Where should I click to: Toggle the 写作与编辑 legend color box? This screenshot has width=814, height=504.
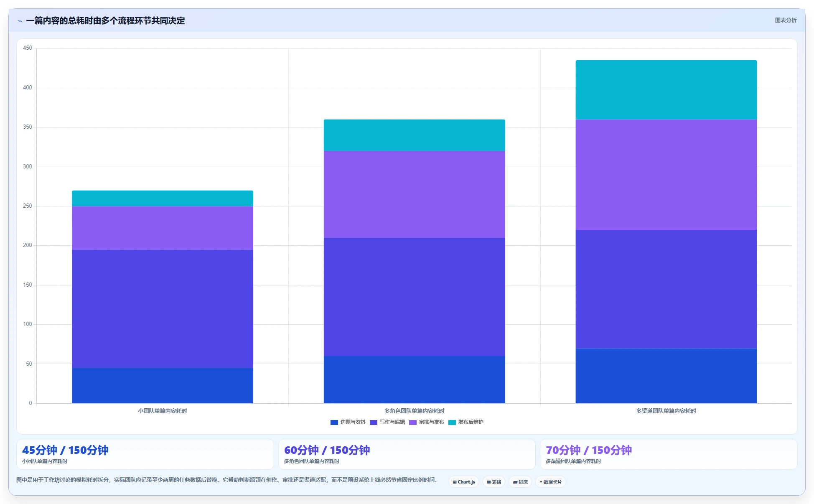(x=374, y=423)
